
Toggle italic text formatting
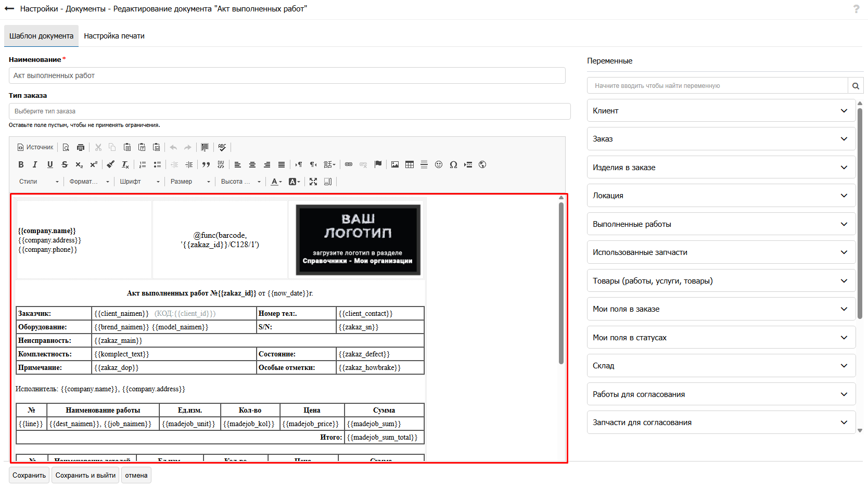[x=35, y=164]
